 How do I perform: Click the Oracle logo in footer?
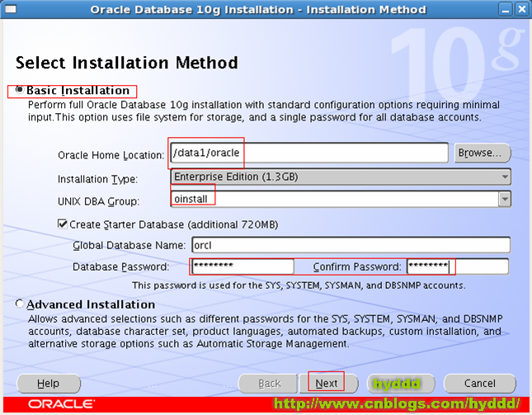click(61, 404)
